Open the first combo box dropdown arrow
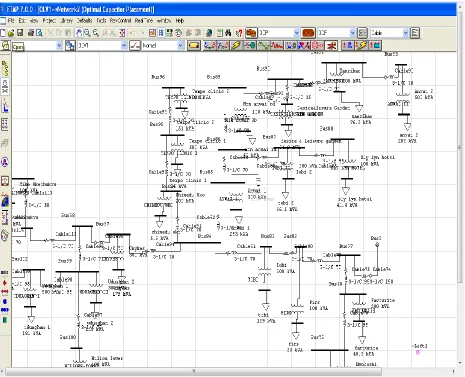 pyautogui.click(x=296, y=33)
